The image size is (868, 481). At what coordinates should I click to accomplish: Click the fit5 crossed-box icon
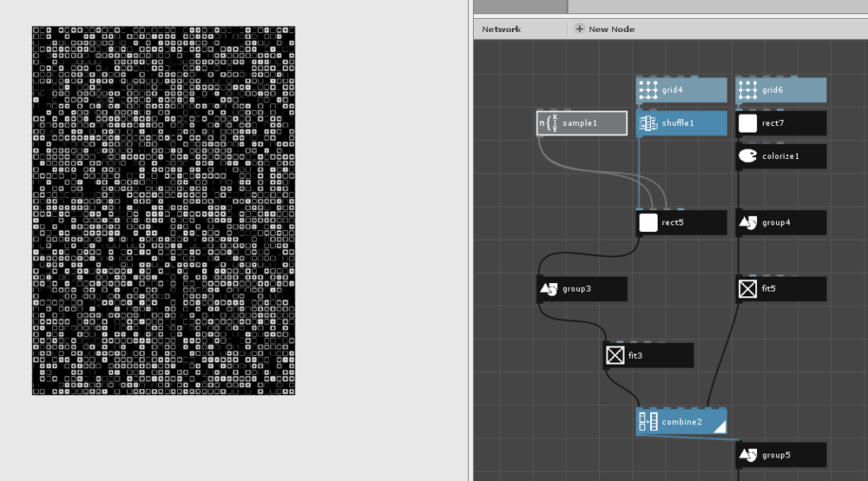[748, 289]
